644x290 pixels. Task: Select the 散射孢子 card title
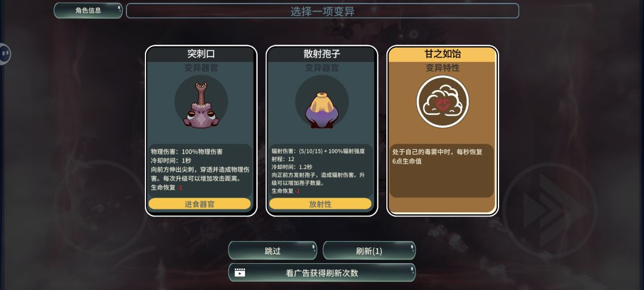321,54
